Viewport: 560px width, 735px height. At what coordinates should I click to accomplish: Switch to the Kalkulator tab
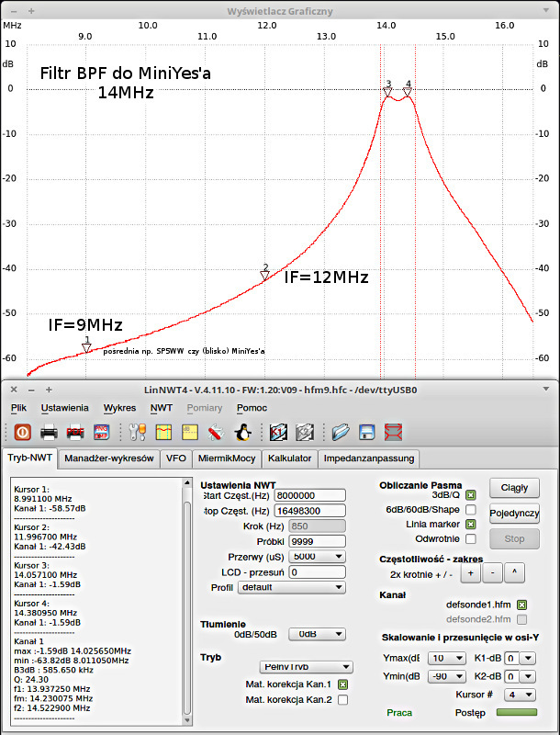[x=290, y=458]
